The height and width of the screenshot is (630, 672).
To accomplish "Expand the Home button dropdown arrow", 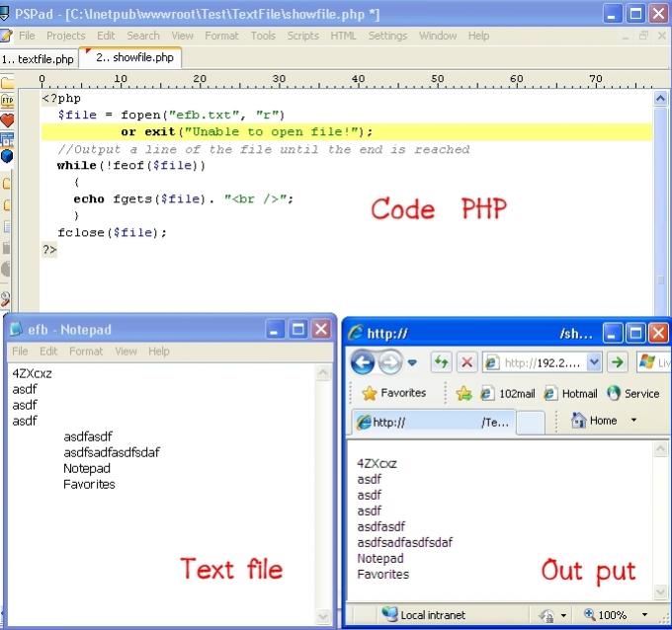I will (633, 420).
